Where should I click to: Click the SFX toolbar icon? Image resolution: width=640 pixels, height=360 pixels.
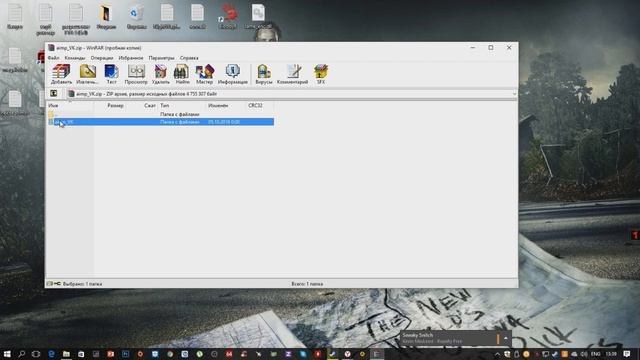point(321,74)
